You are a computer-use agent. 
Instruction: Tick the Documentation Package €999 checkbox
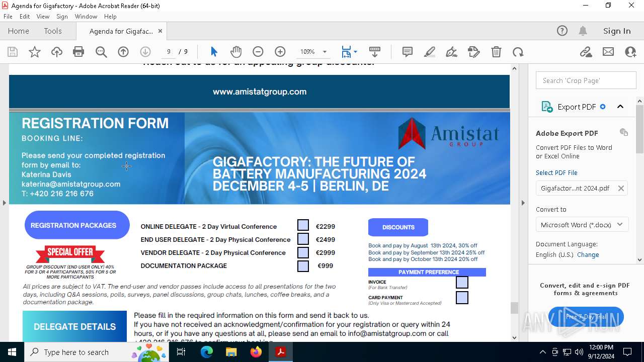point(303,266)
